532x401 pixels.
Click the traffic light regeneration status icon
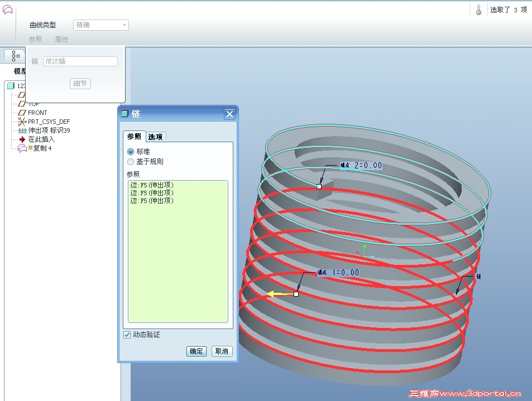tap(478, 10)
